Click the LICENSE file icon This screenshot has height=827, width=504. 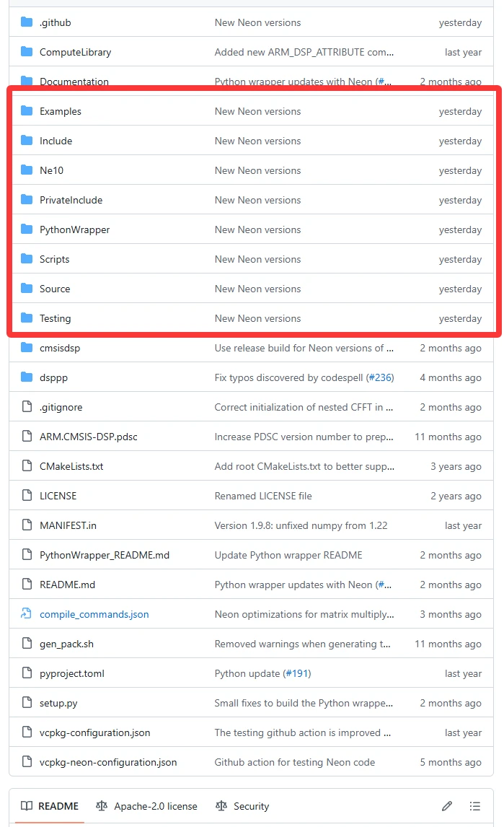[27, 496]
